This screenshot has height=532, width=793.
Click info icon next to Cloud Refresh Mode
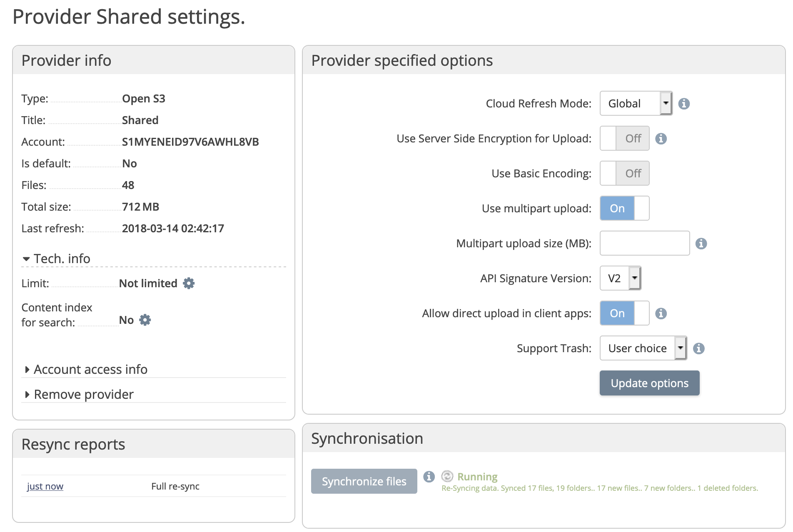pos(684,104)
